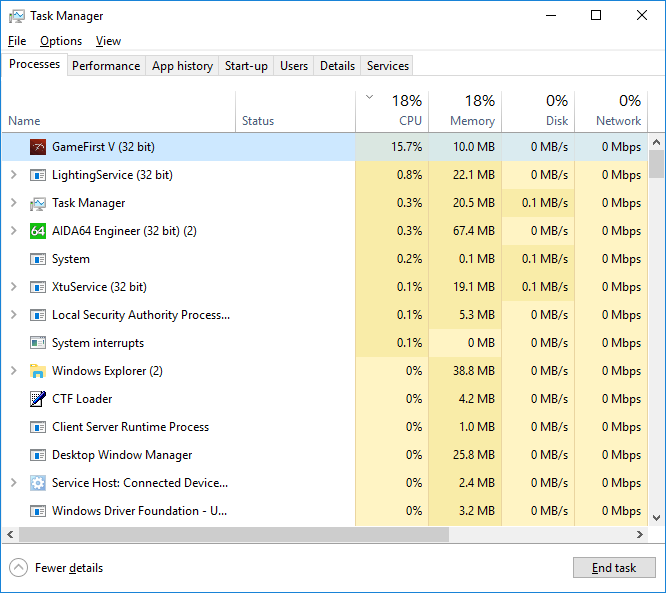Image resolution: width=666 pixels, height=593 pixels.
Task: Click the Windows Driver Foundation icon
Action: (38, 511)
